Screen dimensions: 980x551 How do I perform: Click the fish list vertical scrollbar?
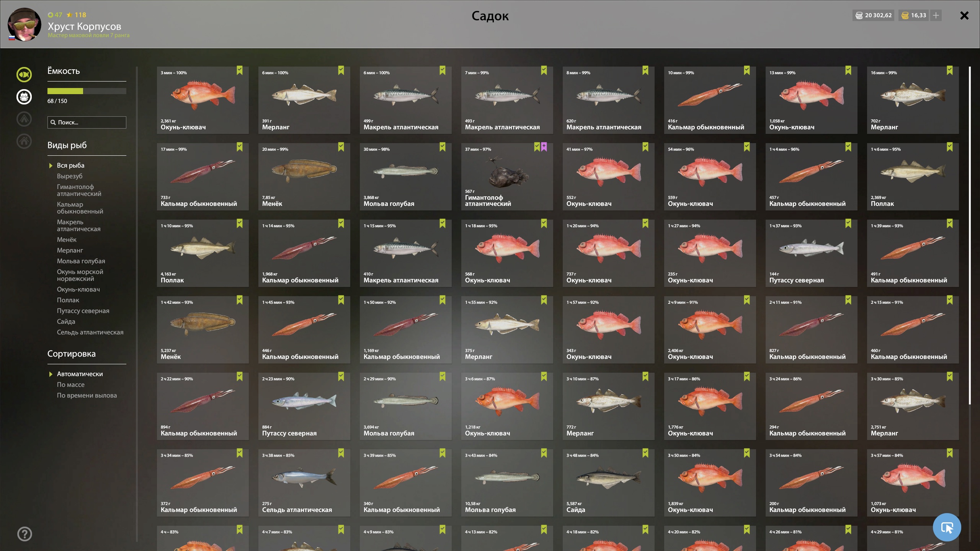[970, 235]
